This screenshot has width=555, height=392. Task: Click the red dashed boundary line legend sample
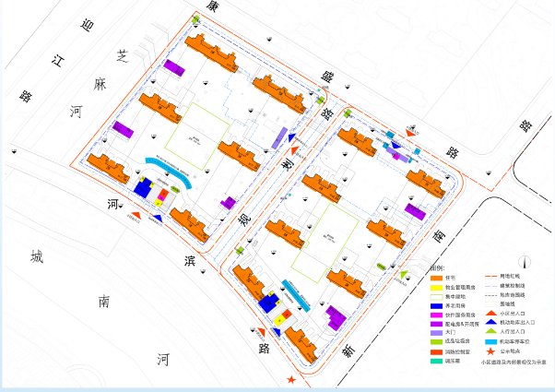pos(491,276)
